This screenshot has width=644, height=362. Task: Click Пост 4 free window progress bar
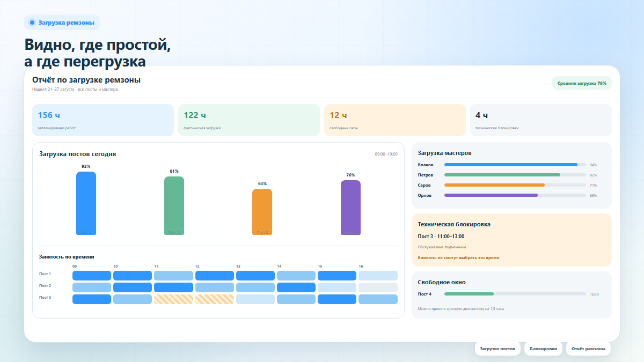(x=515, y=294)
